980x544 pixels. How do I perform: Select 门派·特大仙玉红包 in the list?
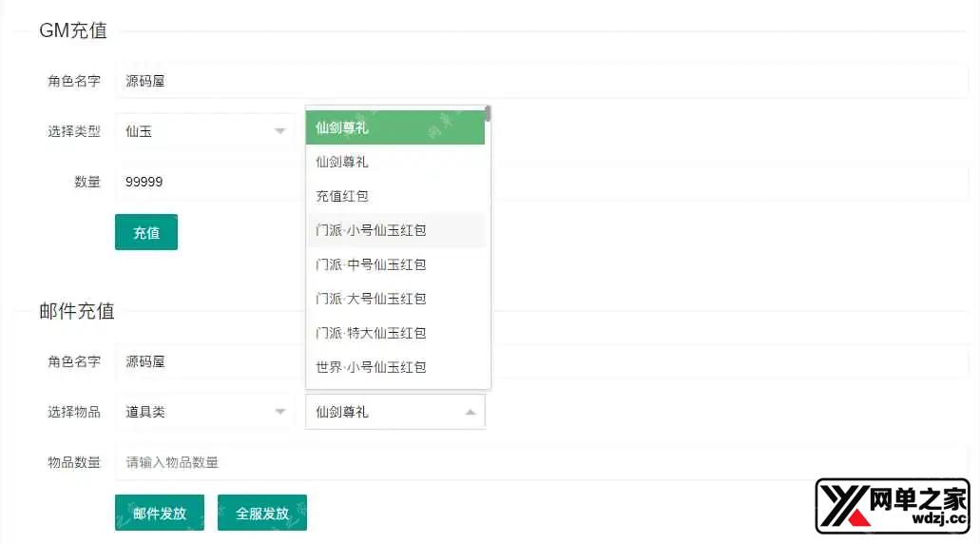(x=394, y=333)
